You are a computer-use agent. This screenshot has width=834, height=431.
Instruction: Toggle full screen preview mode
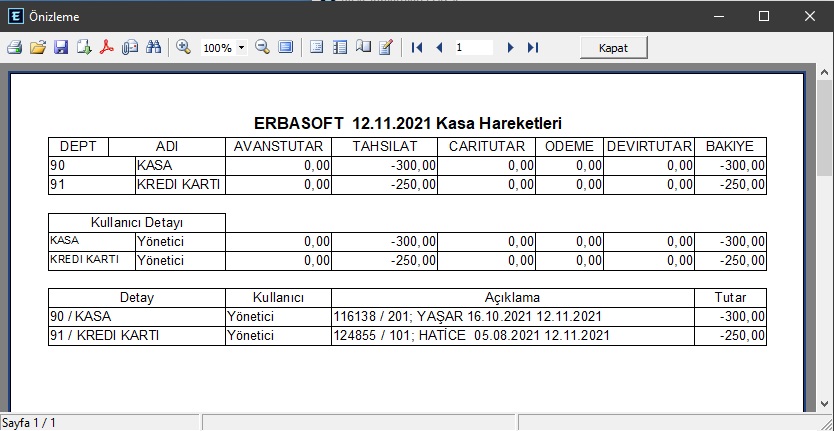(x=286, y=47)
